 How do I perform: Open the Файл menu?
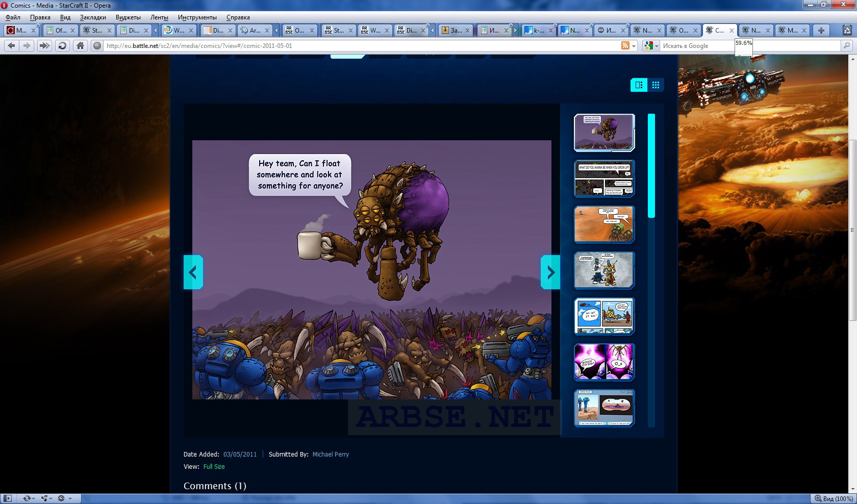(x=13, y=17)
